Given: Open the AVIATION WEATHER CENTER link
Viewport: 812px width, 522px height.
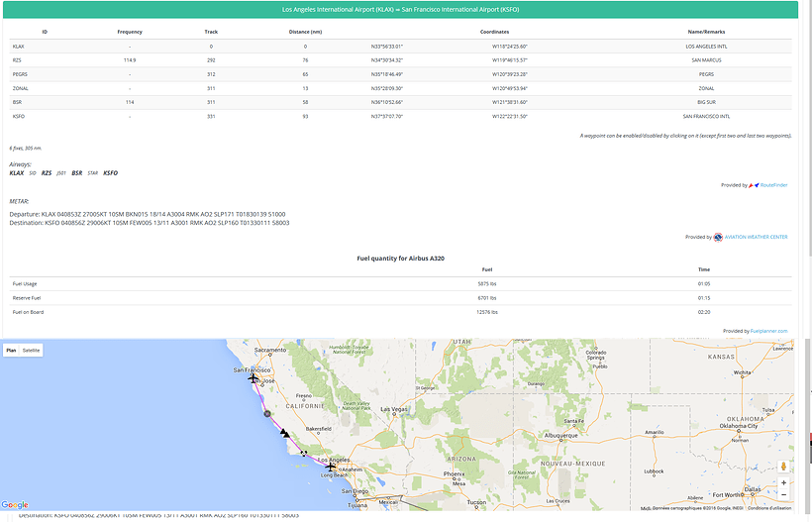Looking at the screenshot, I should click(x=757, y=237).
